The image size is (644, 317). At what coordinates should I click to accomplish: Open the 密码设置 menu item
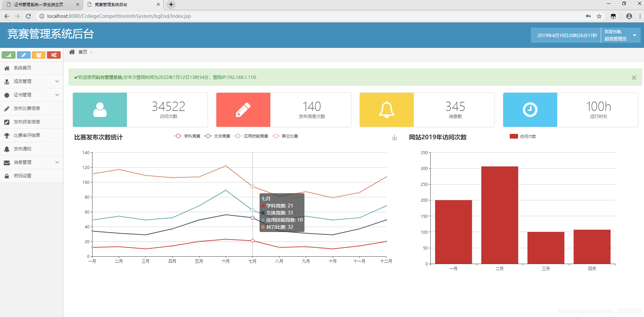coord(31,176)
